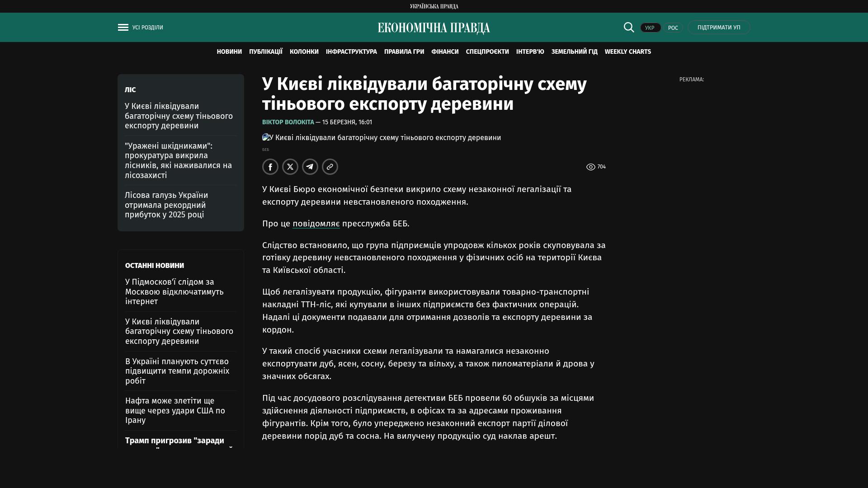The image size is (868, 488).
Task: Share article on Facebook
Action: pos(270,167)
